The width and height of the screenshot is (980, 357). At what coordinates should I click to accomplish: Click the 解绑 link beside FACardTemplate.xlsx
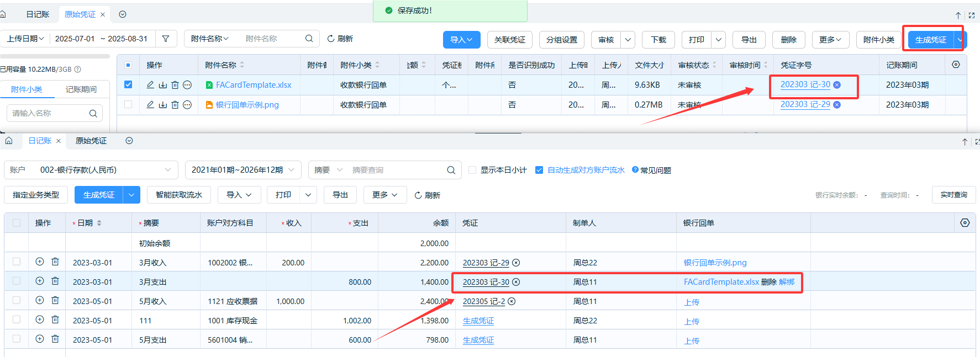787,282
